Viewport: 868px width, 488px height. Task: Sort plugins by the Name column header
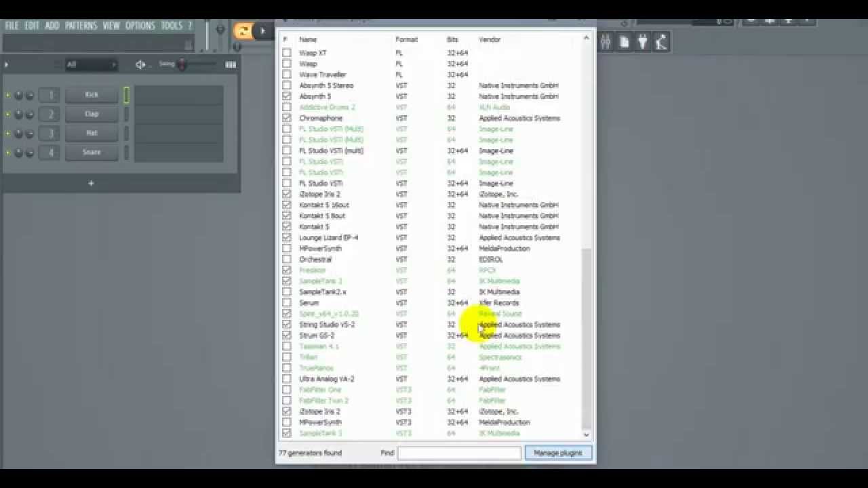(308, 39)
